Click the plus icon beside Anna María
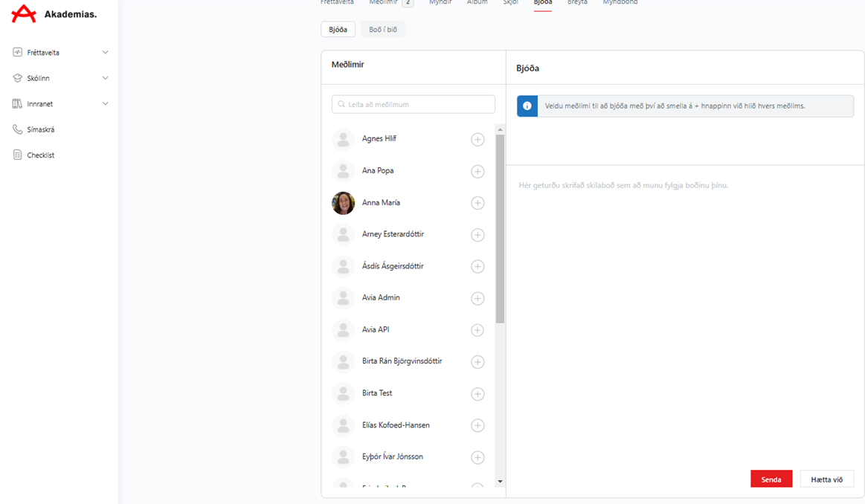This screenshot has height=504, width=865. (x=477, y=203)
